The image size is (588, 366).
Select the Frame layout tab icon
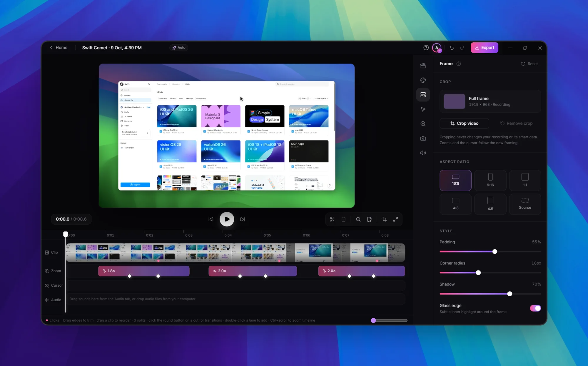click(x=423, y=95)
